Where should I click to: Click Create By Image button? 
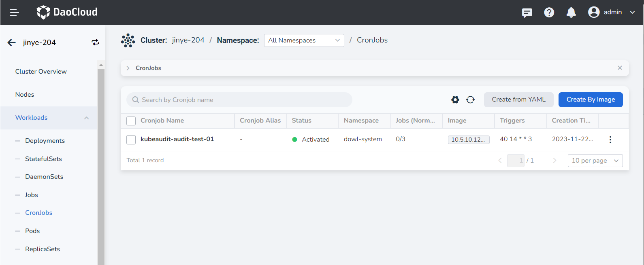click(590, 100)
